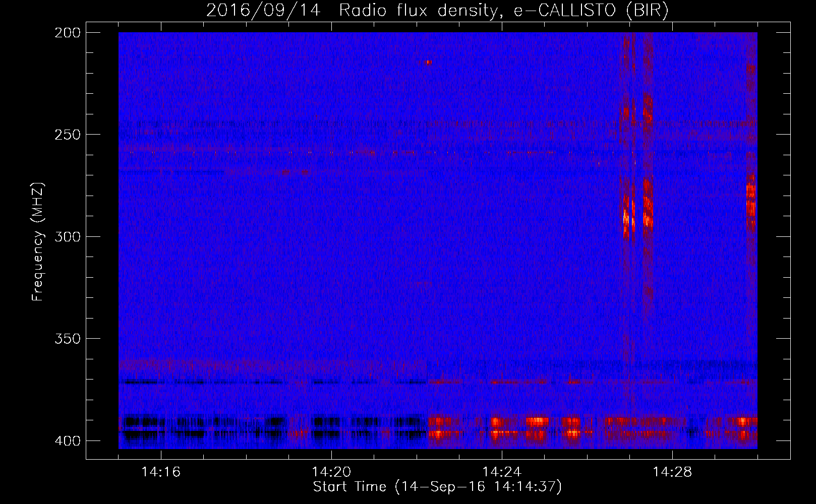Click the 300 frequency tick label
This screenshot has height=504, width=816.
pos(67,236)
